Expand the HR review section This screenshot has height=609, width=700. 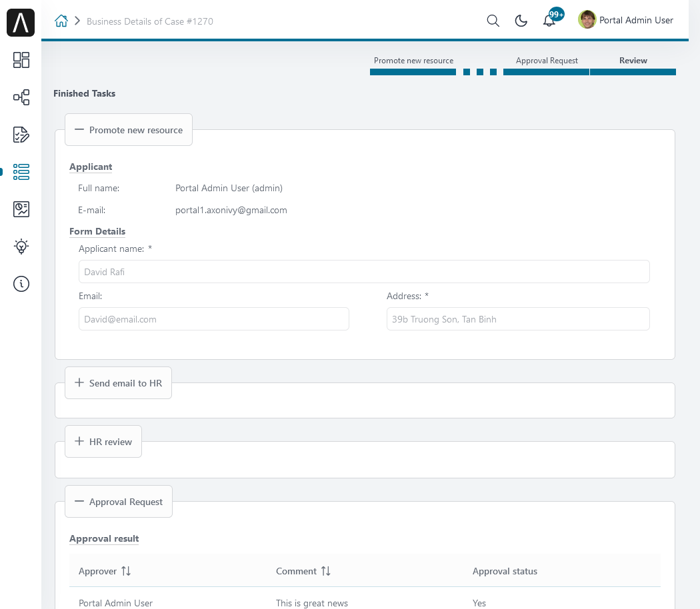[x=103, y=442]
